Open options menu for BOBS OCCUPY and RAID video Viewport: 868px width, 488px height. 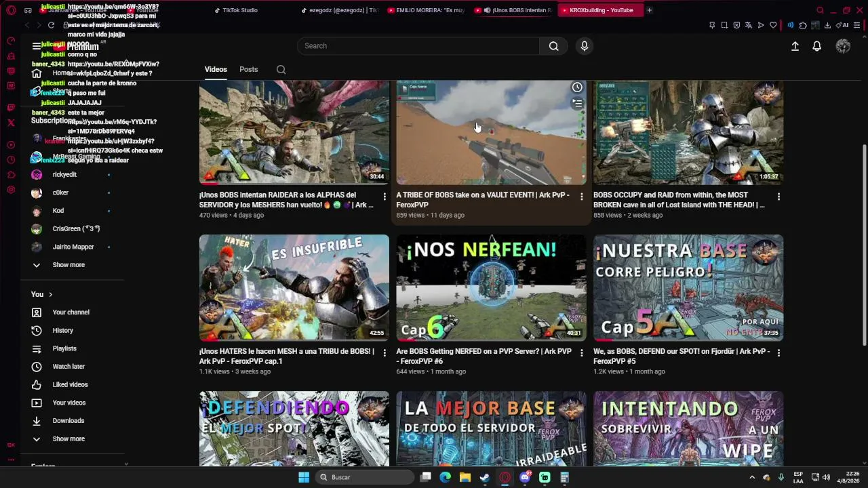(x=778, y=197)
